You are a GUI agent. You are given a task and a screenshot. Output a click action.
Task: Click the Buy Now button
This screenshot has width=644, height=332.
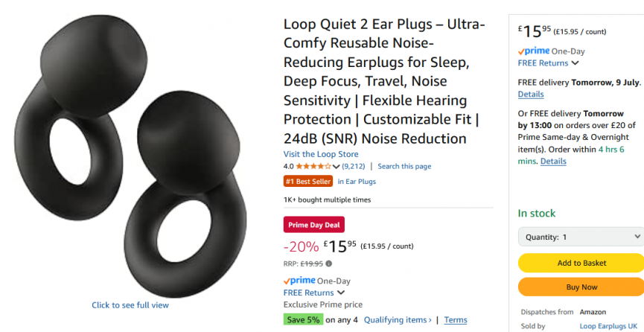(581, 287)
